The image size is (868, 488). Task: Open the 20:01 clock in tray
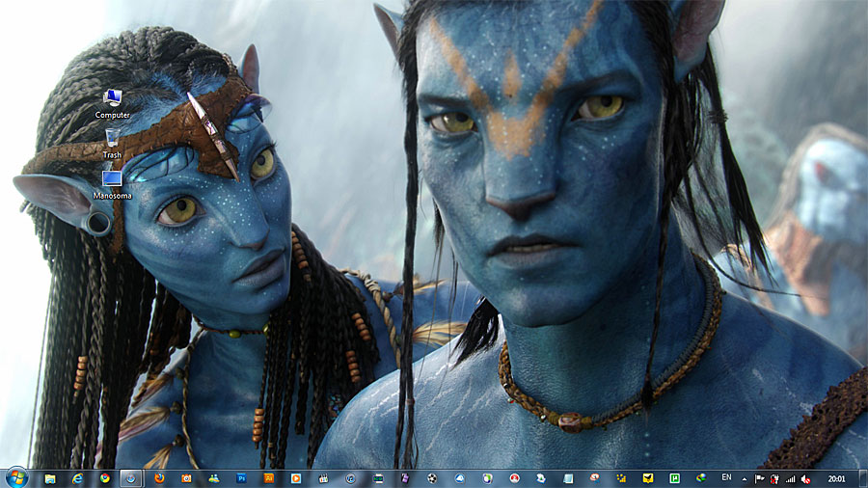(x=836, y=479)
